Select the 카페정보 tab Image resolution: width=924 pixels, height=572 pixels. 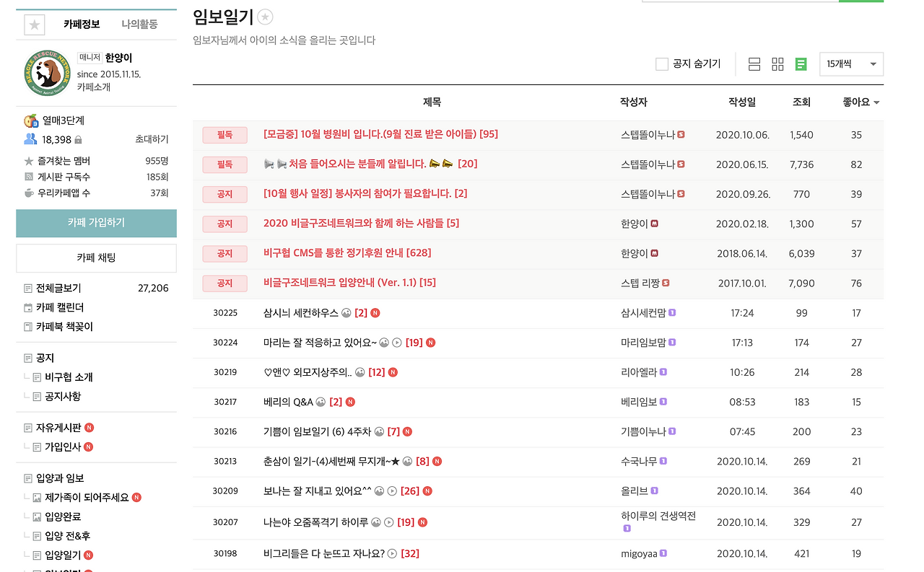tap(82, 25)
